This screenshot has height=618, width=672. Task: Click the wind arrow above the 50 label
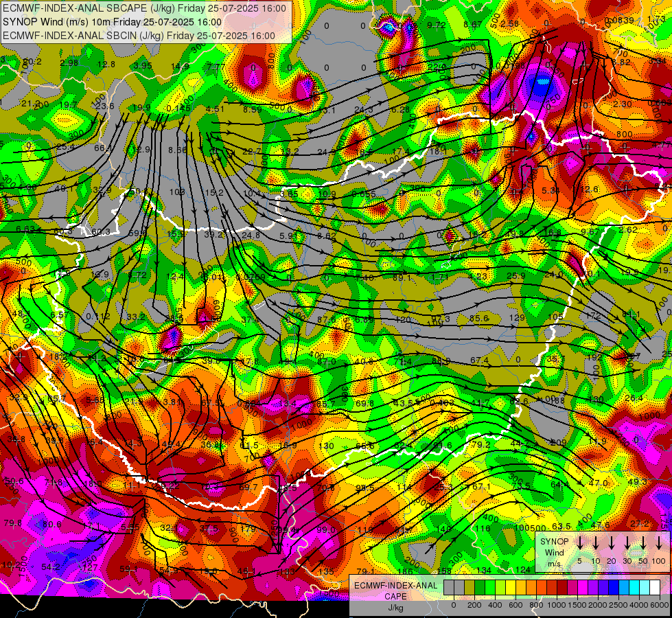tap(643, 543)
